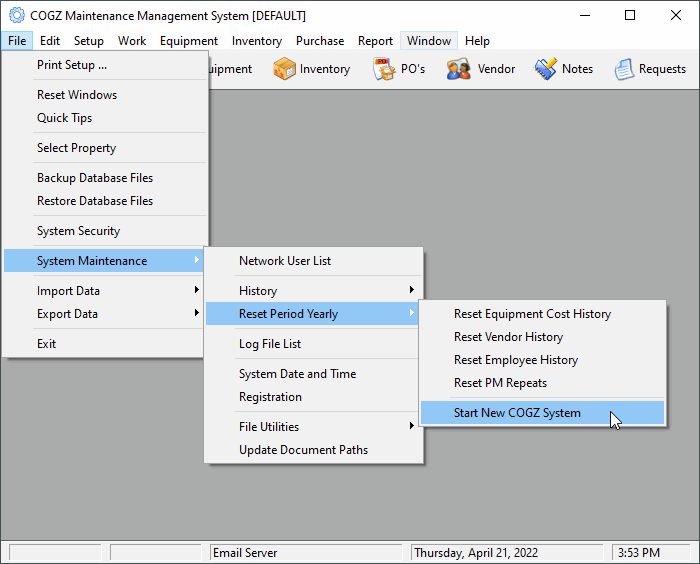700x564 pixels.
Task: Choose Reset Equipment Cost History
Action: click(542, 314)
